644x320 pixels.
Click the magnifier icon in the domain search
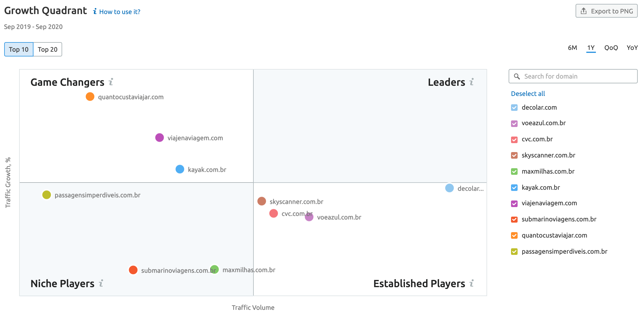517,76
